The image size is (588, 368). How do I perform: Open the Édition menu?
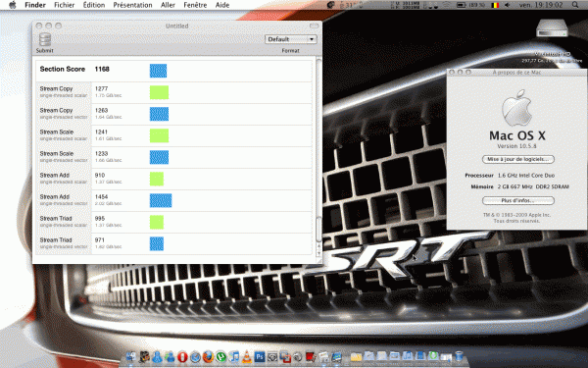pos(94,5)
